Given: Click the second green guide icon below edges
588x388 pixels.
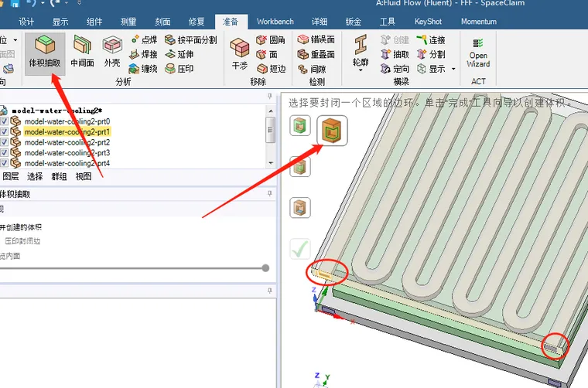Looking at the screenshot, I should coord(300,167).
